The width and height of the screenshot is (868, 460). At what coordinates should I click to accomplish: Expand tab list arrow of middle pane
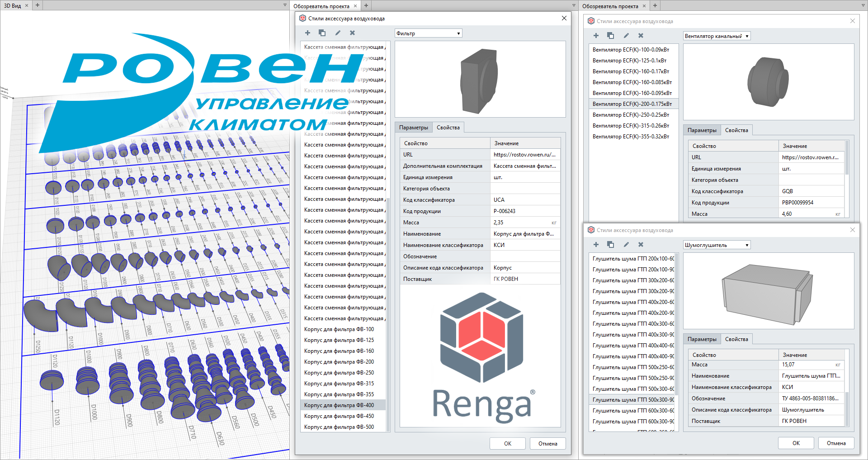click(x=574, y=5)
